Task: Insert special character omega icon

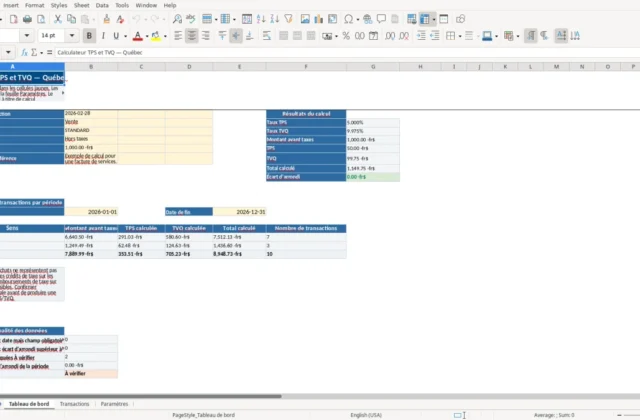Action: pos(349,19)
